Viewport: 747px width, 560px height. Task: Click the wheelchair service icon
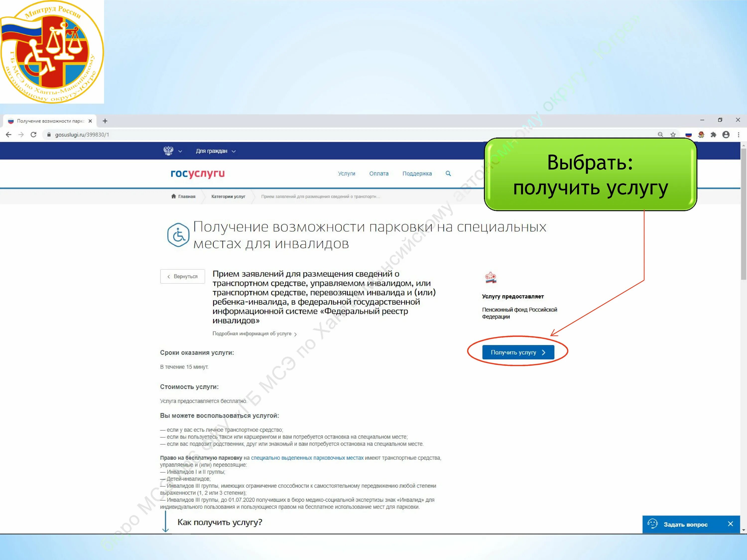coord(178,235)
